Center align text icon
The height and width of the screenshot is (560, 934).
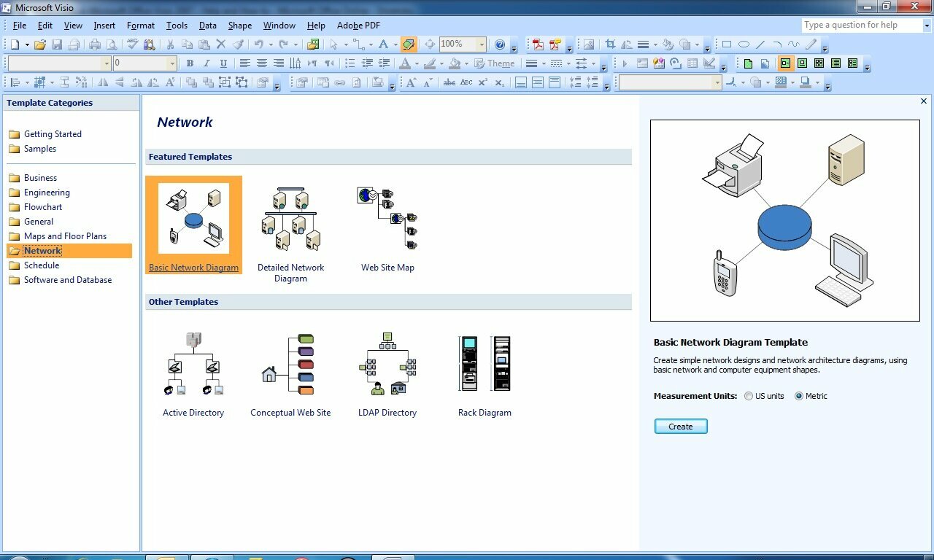(261, 63)
